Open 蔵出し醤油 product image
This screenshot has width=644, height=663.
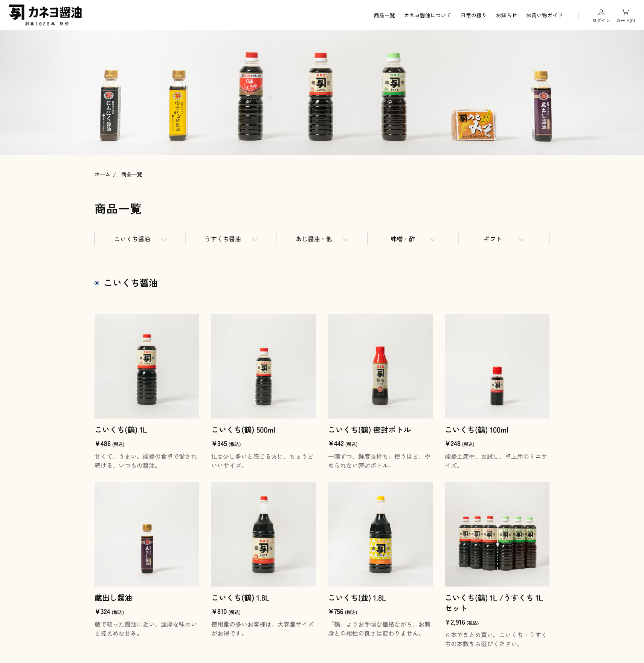(x=147, y=534)
